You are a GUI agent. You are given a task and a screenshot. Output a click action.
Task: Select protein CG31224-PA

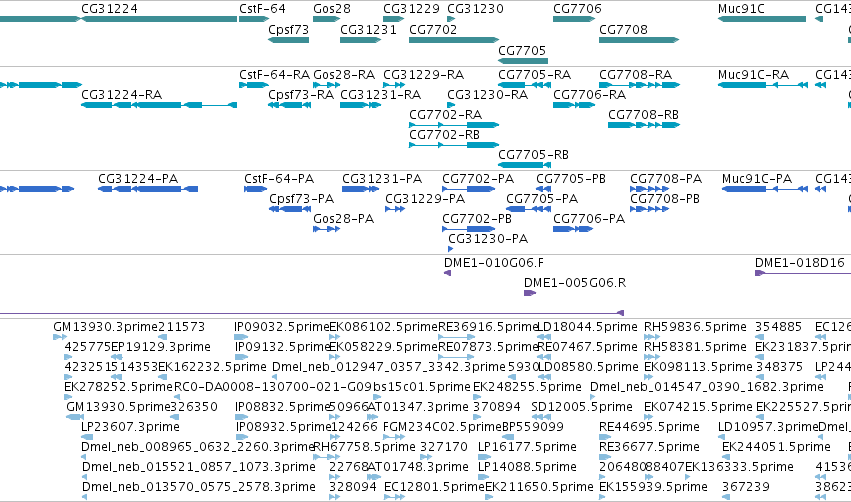pyautogui.click(x=148, y=189)
